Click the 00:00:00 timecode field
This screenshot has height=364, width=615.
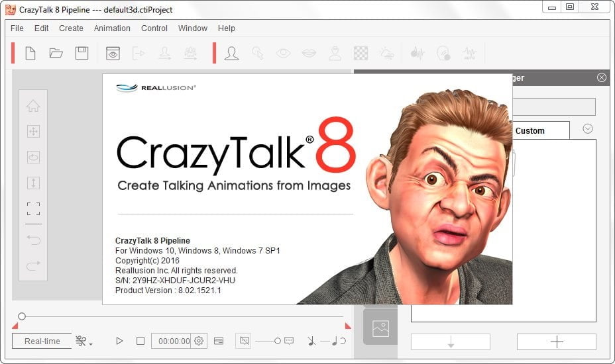(x=171, y=341)
